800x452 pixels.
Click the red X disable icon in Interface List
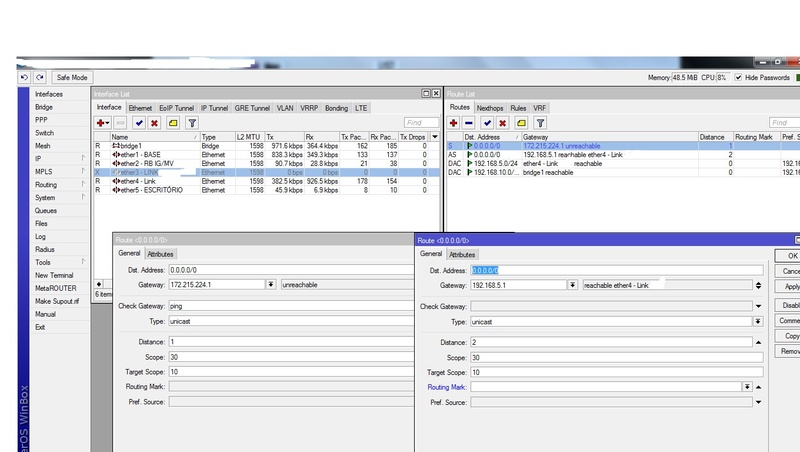coord(155,122)
